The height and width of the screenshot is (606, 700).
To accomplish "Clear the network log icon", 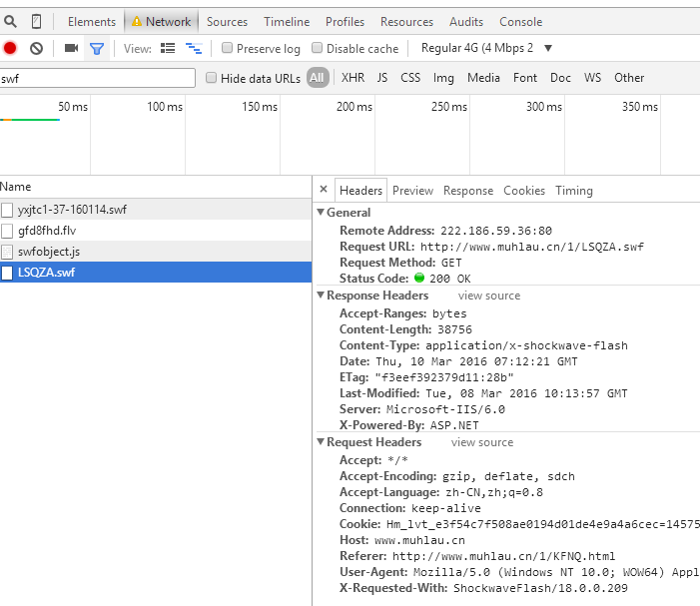I will (37, 48).
